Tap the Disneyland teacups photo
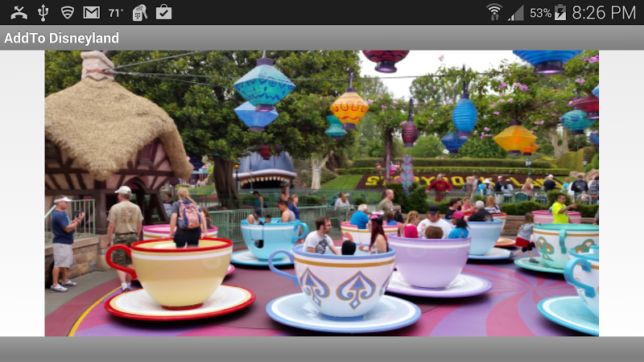The image size is (644, 362). click(x=321, y=193)
